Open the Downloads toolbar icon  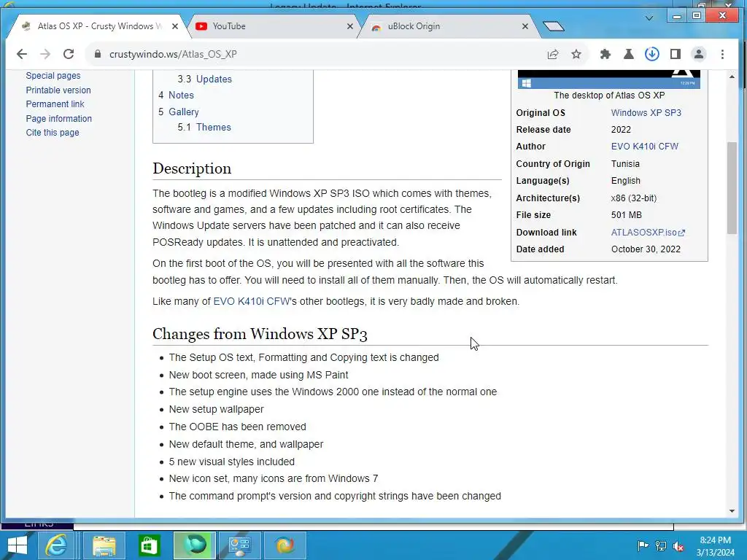652,54
